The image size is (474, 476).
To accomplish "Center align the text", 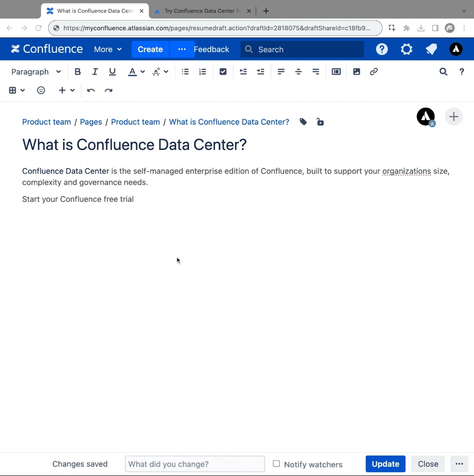I will point(298,72).
